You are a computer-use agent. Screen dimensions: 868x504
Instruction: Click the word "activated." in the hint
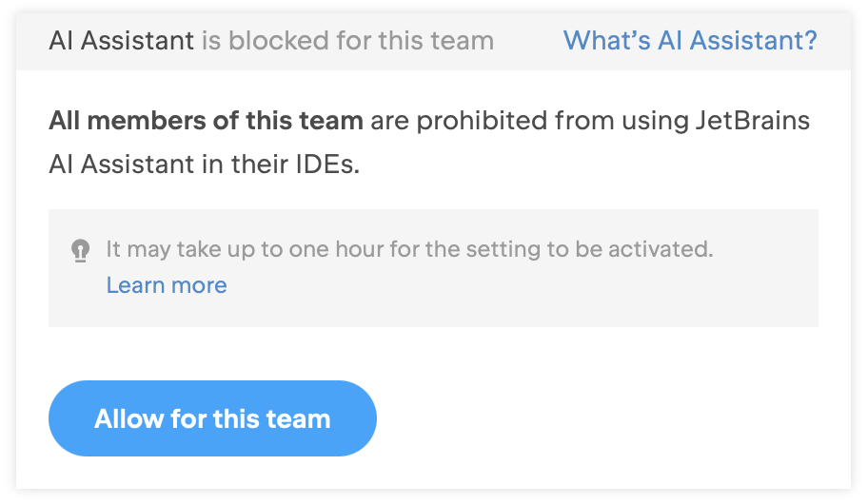point(661,249)
